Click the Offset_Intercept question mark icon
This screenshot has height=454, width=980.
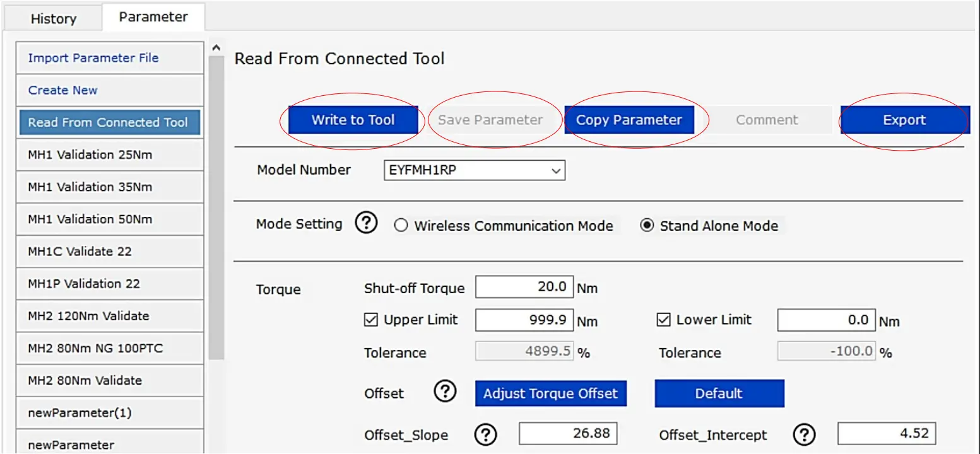click(804, 434)
